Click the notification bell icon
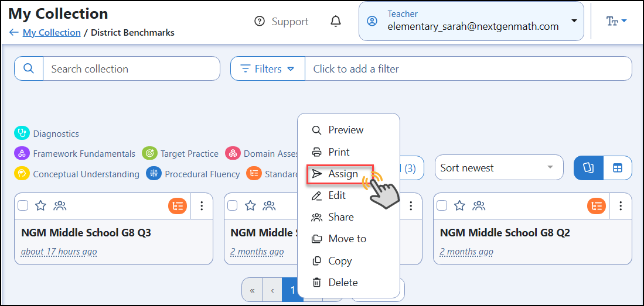644x306 pixels. pos(336,21)
